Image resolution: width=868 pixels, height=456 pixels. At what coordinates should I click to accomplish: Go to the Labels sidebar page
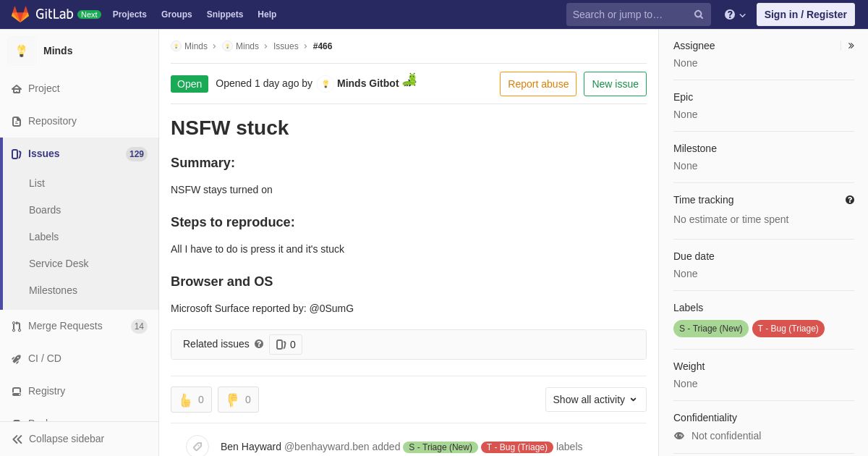coord(44,237)
